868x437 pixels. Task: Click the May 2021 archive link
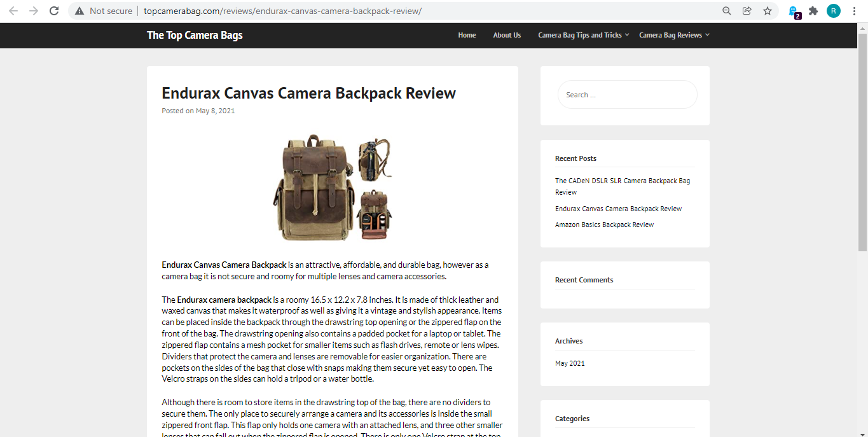[x=570, y=363]
